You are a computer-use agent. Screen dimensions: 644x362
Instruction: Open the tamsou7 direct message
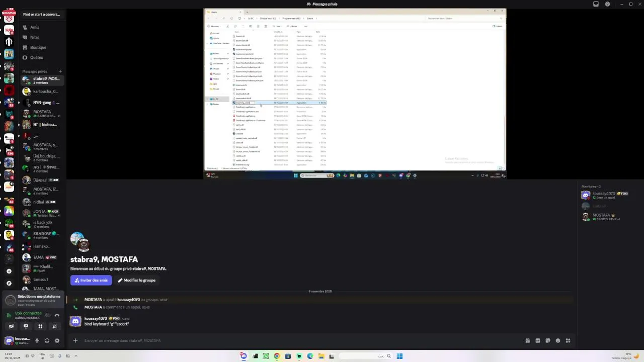pos(42,280)
